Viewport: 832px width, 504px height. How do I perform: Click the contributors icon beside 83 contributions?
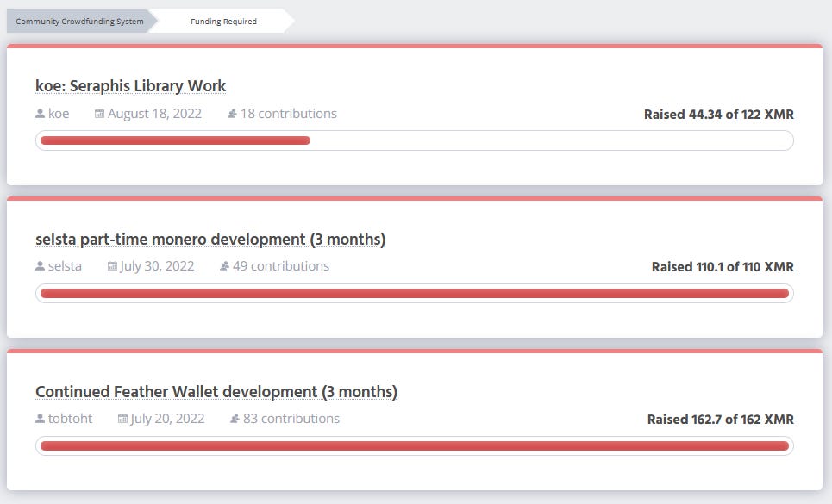tap(235, 419)
